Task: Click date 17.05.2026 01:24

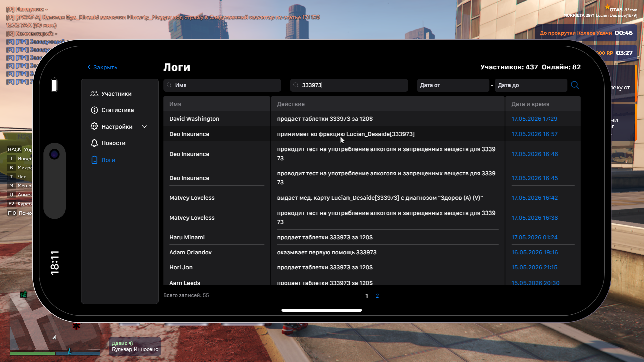Action: point(534,237)
